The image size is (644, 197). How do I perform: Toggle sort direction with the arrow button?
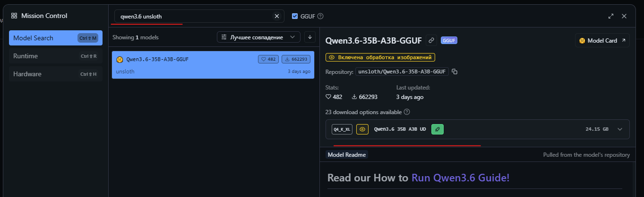tap(310, 37)
